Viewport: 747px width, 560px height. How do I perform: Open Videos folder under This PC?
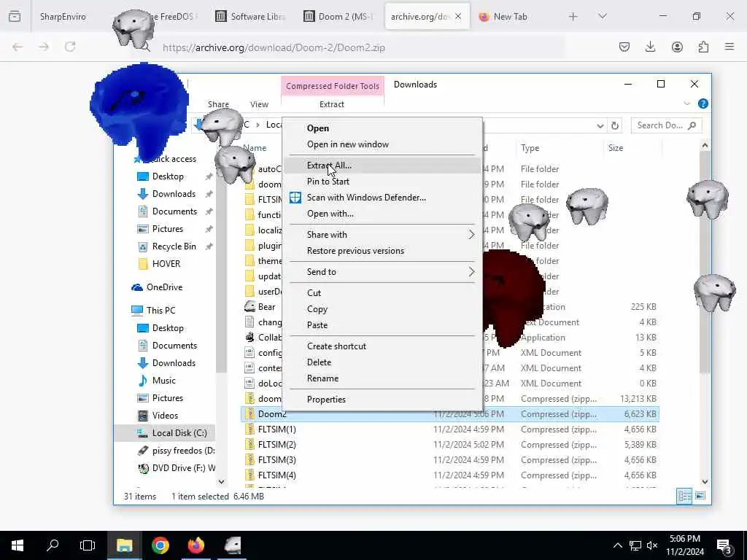[165, 416]
